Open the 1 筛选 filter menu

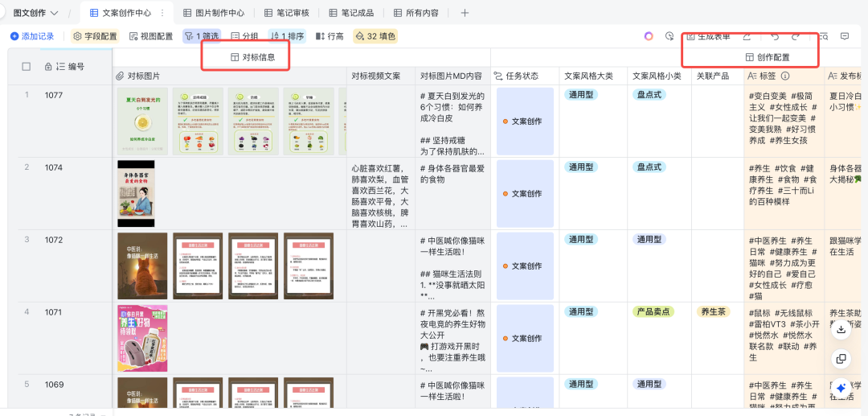202,36
